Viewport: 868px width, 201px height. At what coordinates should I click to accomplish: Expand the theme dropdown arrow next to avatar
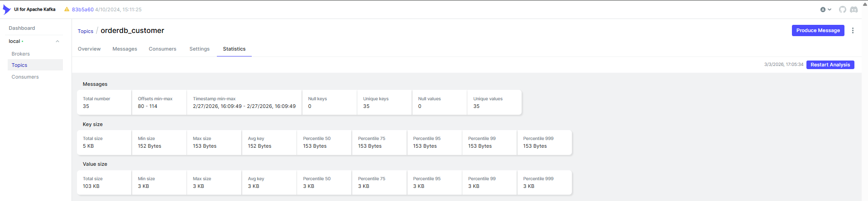tap(830, 9)
